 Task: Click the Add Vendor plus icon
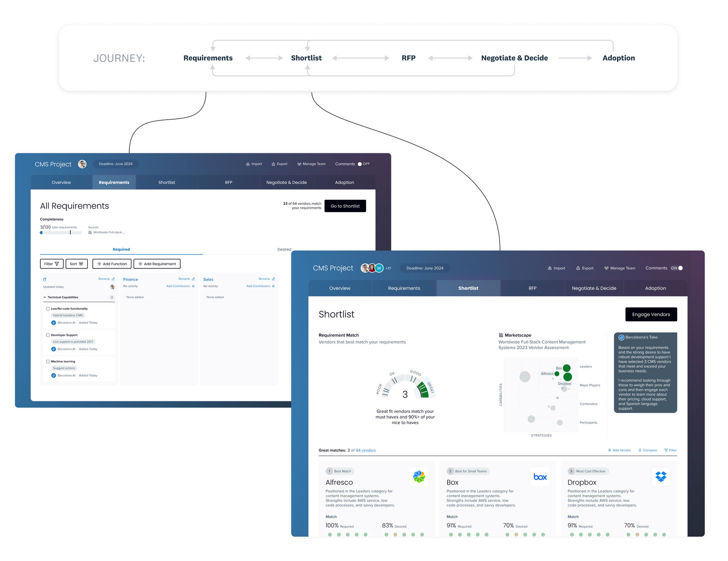(x=610, y=450)
